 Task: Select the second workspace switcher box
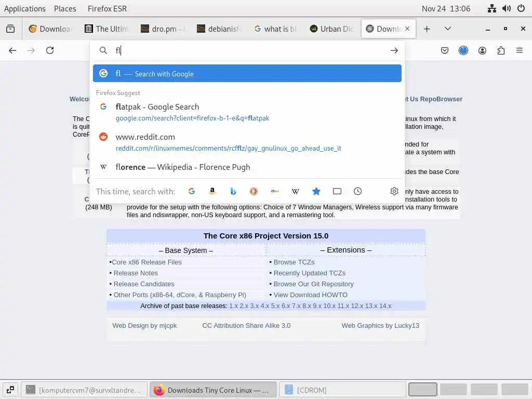coord(453,390)
